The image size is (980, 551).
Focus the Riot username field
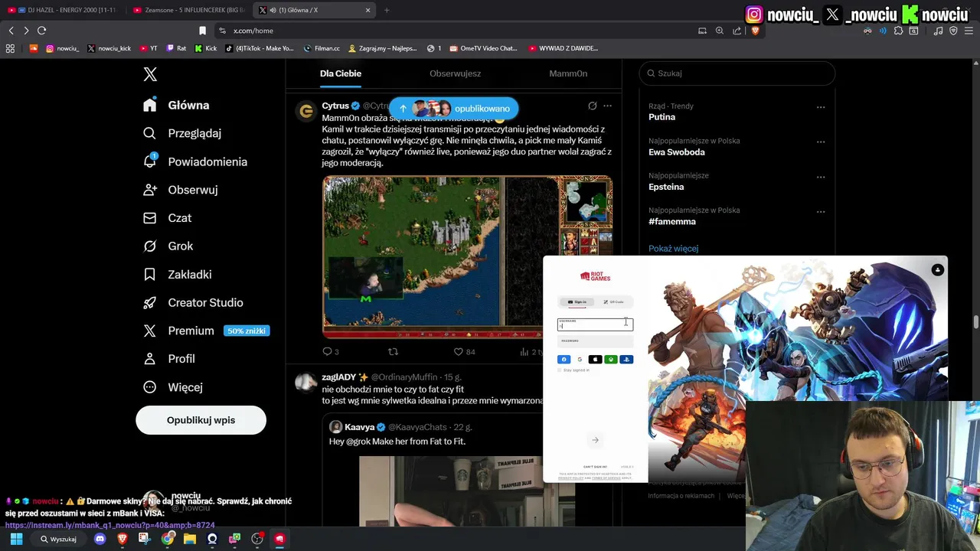[x=595, y=324]
